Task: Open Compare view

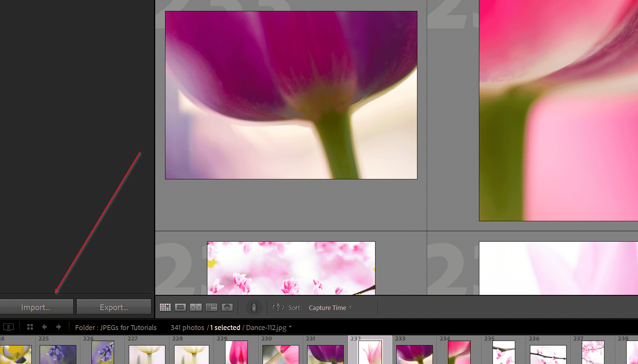Action: click(x=196, y=307)
